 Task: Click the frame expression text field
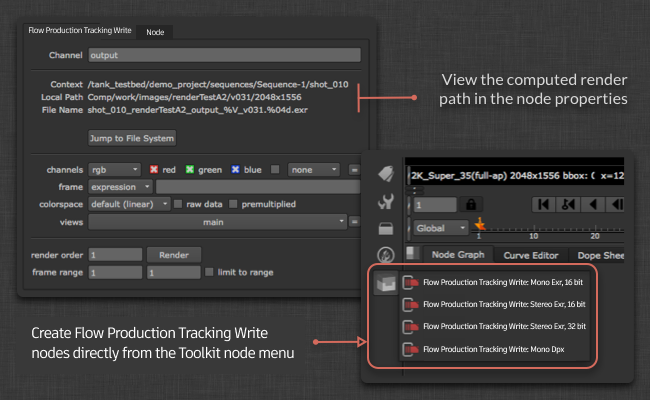click(258, 187)
